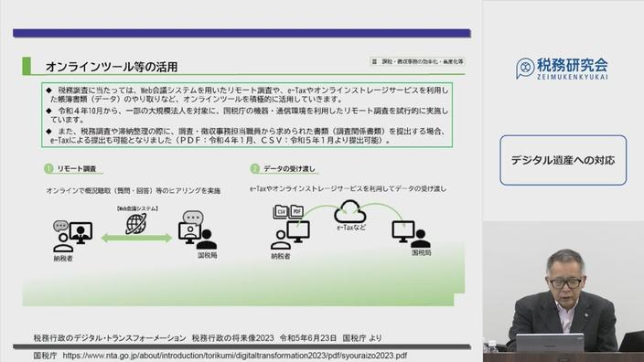Click the third bullet beginning また、税務調査や滞納整理

247,135
